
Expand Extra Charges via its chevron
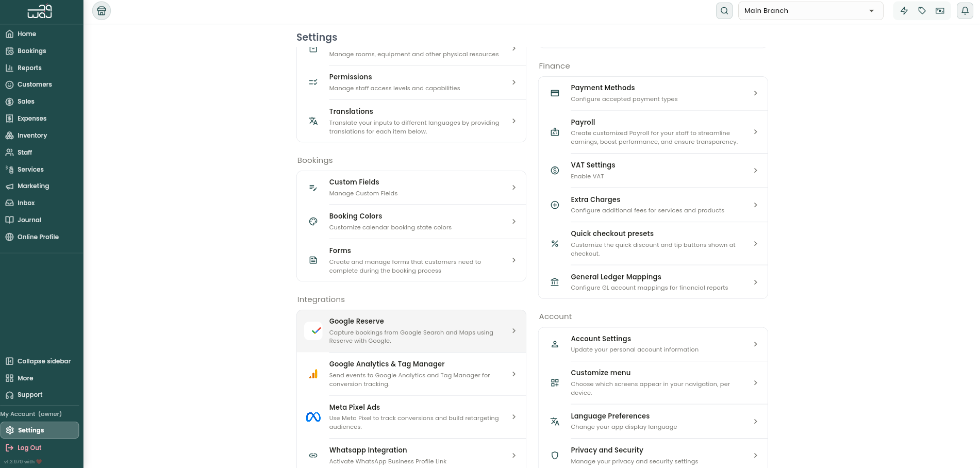(x=756, y=205)
